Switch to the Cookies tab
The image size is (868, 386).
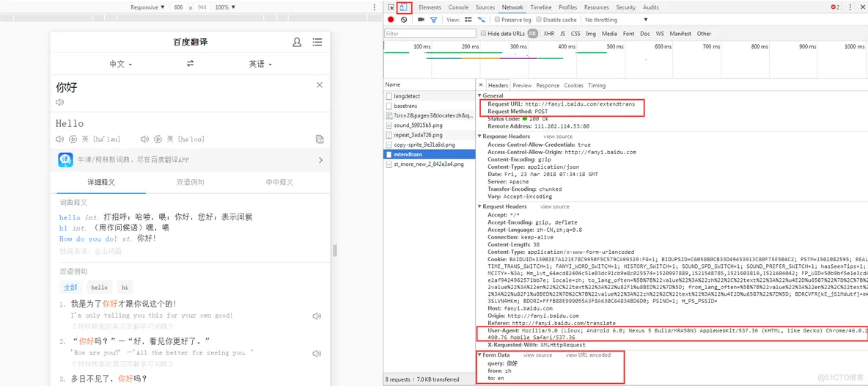(573, 85)
